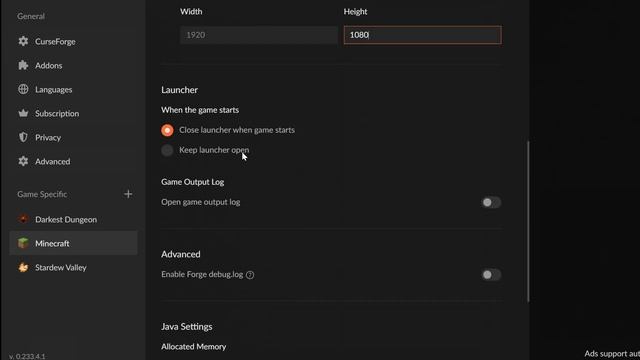The height and width of the screenshot is (360, 640).
Task: Click the Width label text
Action: pos(191,12)
